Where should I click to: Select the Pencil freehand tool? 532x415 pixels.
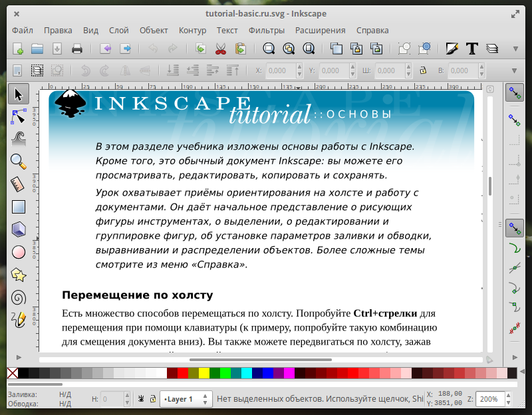(19, 320)
